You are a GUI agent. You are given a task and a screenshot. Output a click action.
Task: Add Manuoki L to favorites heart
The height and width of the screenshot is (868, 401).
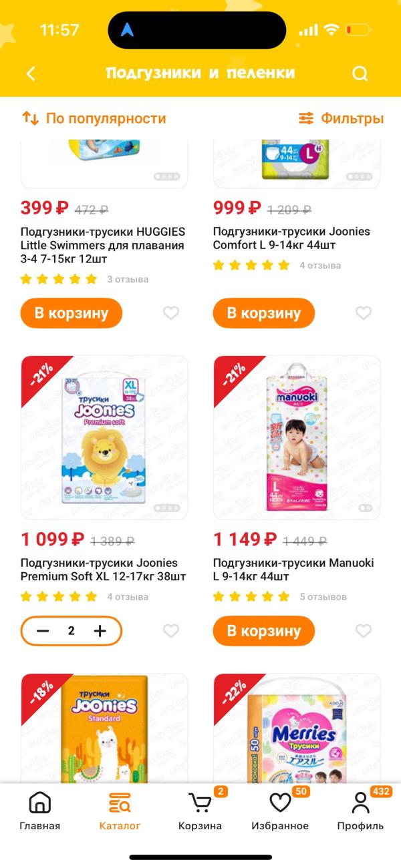coord(364,630)
